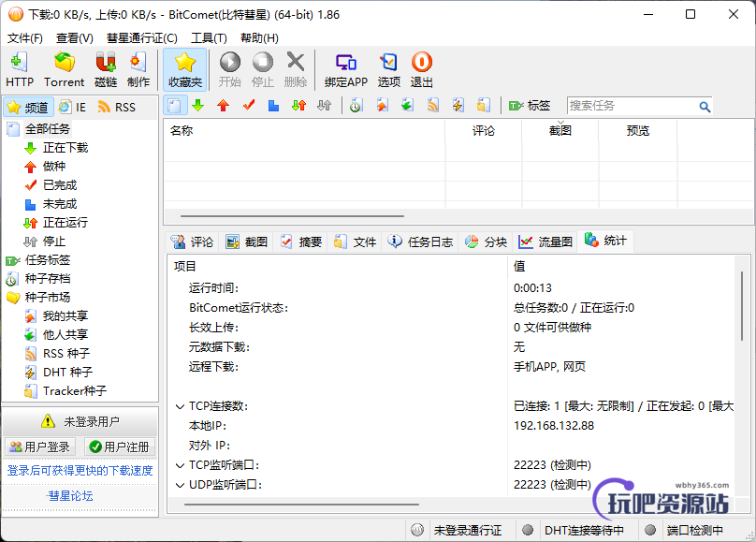This screenshot has width=756, height=542.
Task: Click the 开始 start task icon
Action: pyautogui.click(x=230, y=69)
